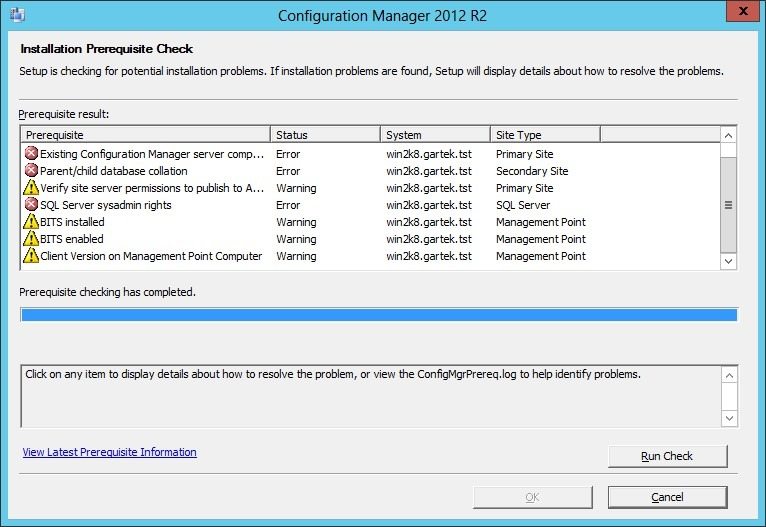This screenshot has height=527, width=766.
Task: Click the up arrow of the prerequisite list scrollbar
Action: click(x=728, y=135)
